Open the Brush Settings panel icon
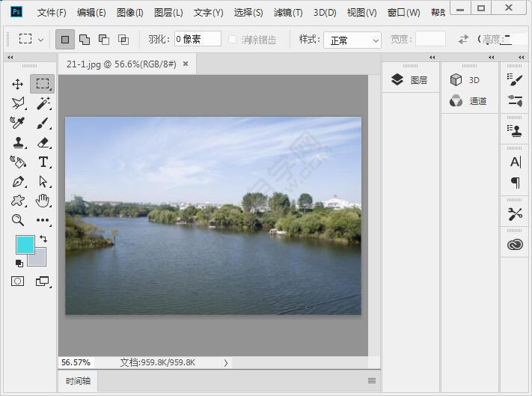 [x=515, y=101]
